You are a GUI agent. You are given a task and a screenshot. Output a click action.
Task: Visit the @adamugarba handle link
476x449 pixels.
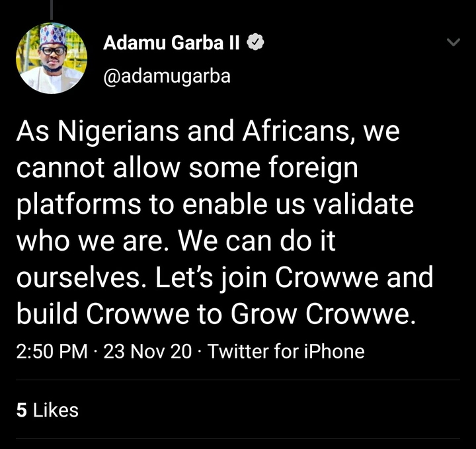[x=167, y=76]
